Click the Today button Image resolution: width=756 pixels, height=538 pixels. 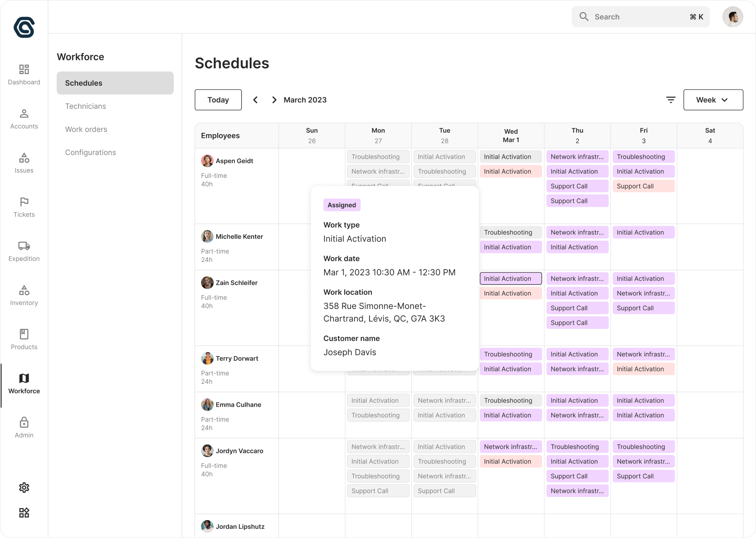tap(218, 100)
